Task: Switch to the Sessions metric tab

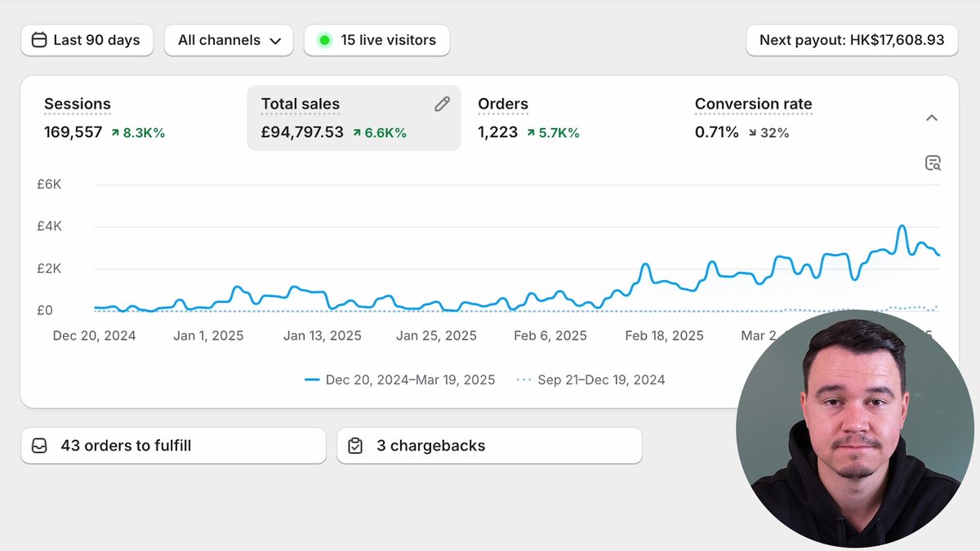Action: [x=78, y=104]
